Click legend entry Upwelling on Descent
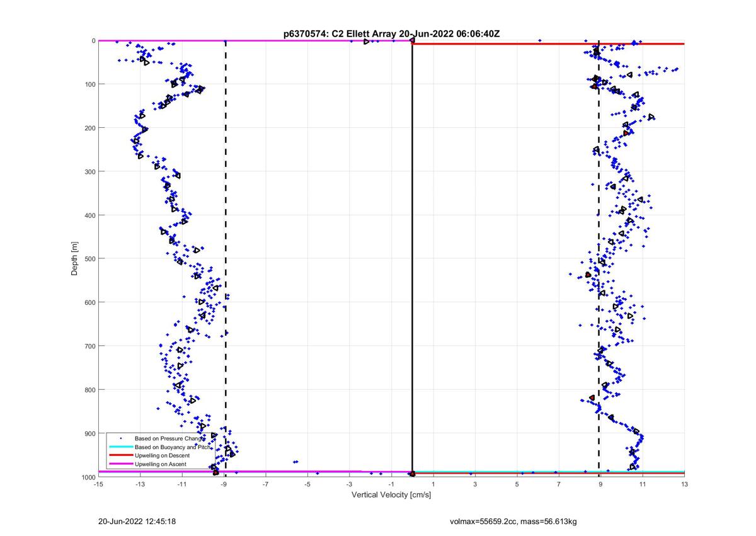Image resolution: width=756 pixels, height=536 pixels. coord(163,455)
